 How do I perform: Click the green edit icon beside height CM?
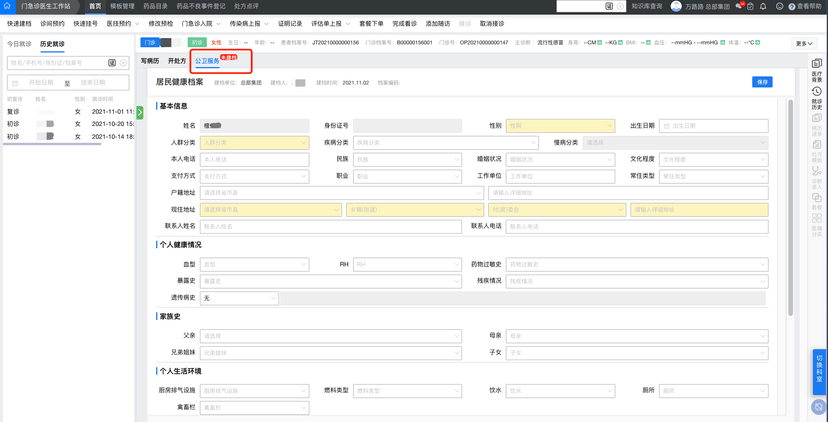pyautogui.click(x=600, y=42)
